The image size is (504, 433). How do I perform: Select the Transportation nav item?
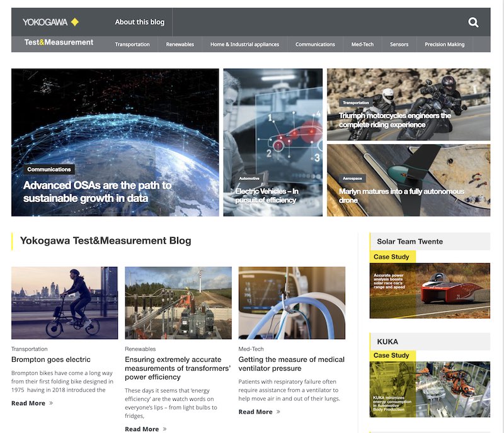[x=132, y=45]
